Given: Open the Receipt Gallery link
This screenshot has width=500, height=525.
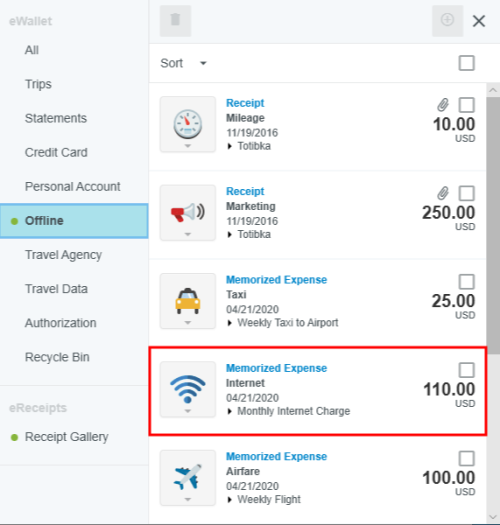Looking at the screenshot, I should point(67,437).
